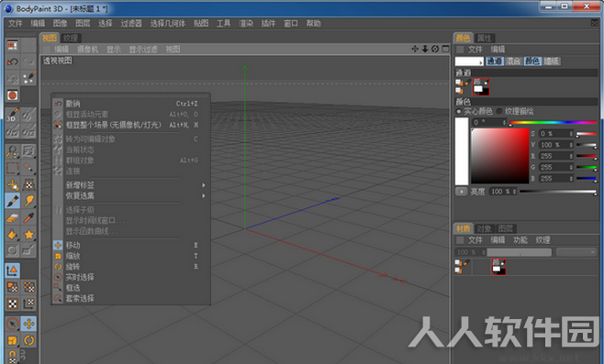604x364 pixels.
Task: Click inside the red saturation color picker square
Action: coord(500,156)
